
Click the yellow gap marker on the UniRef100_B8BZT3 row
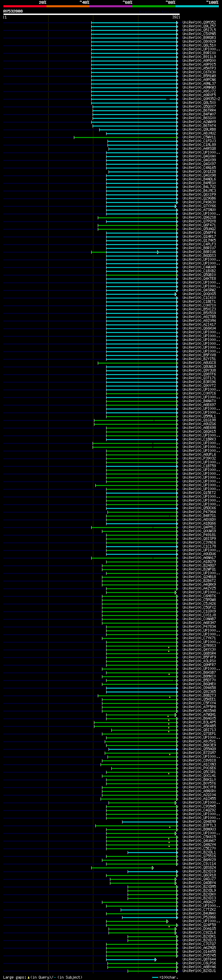click(x=170, y=697)
